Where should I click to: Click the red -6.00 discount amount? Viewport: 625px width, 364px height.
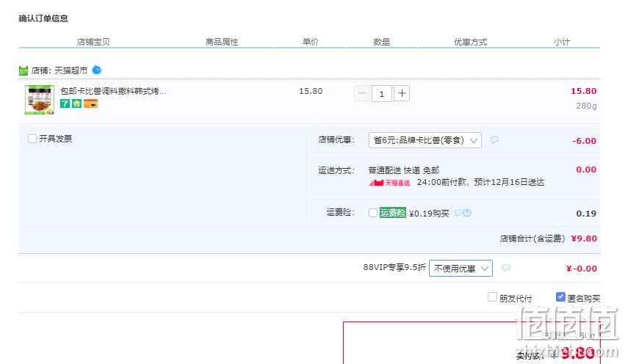[x=585, y=141]
